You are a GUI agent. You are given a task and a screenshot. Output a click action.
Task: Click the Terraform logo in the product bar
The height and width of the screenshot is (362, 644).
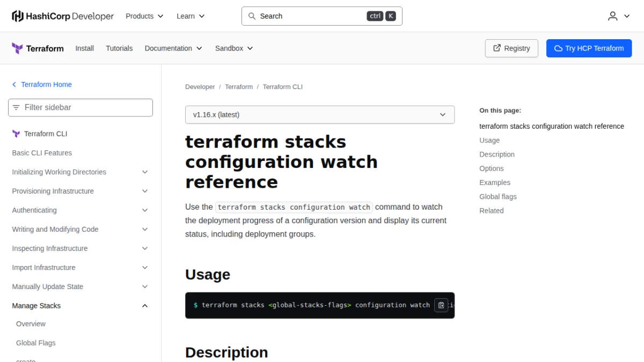point(38,48)
